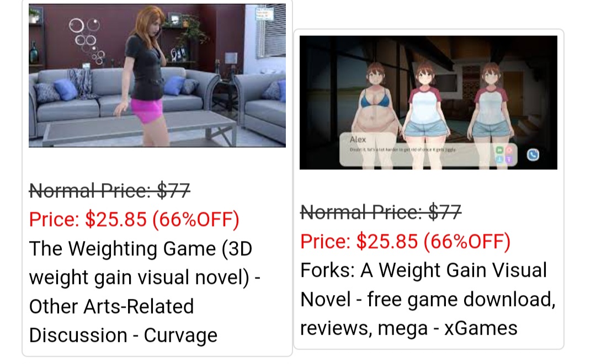Tap the blue phone icon in Forks screenshot

533,154
